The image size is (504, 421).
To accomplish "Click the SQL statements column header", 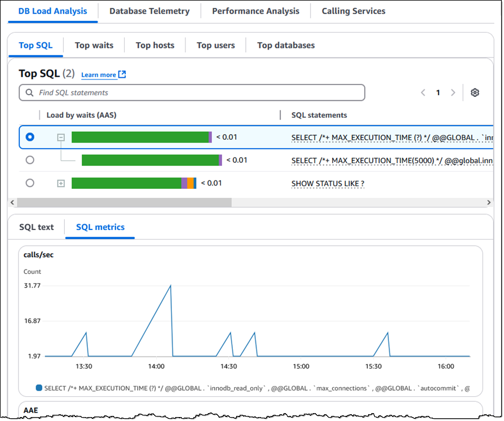I will pos(319,115).
